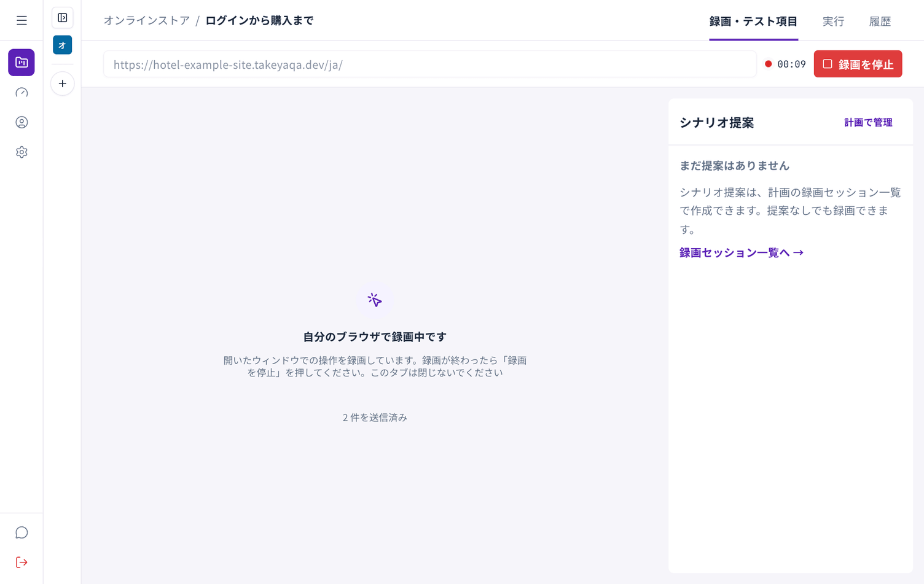
Task: Open the projects folder icon
Action: (x=22, y=63)
